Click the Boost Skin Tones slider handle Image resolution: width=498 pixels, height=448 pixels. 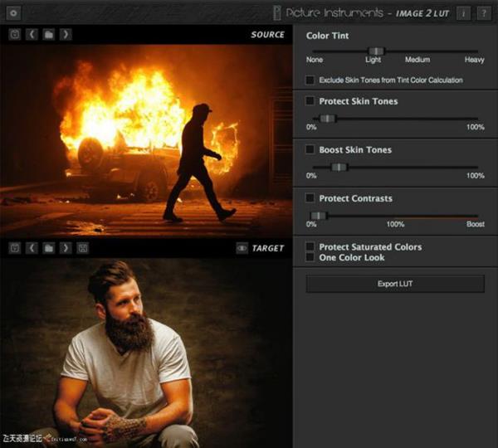click(x=338, y=168)
